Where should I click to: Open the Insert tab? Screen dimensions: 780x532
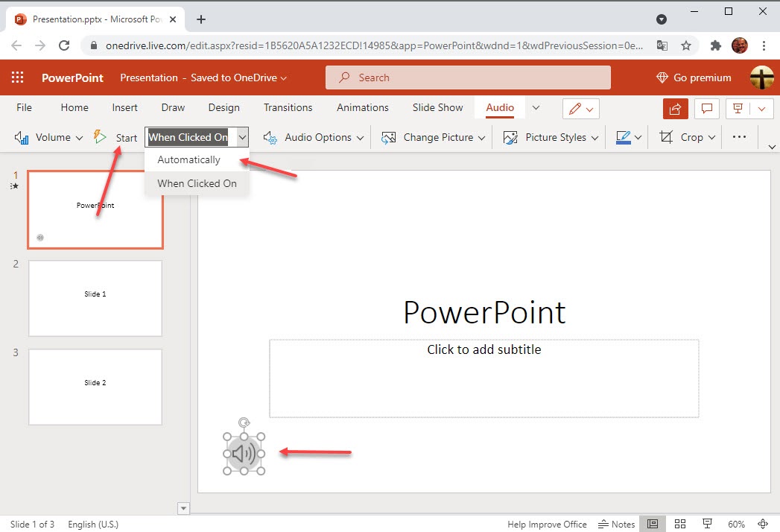125,107
